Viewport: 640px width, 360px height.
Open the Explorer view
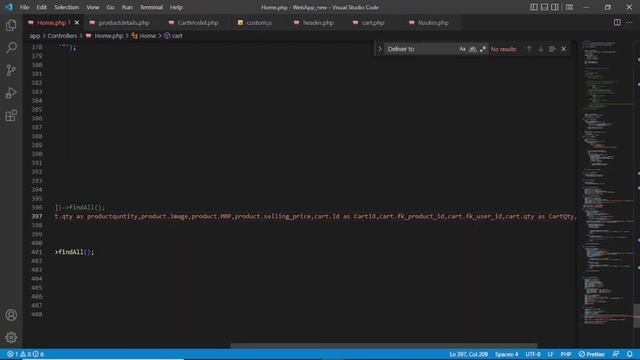tap(11, 25)
